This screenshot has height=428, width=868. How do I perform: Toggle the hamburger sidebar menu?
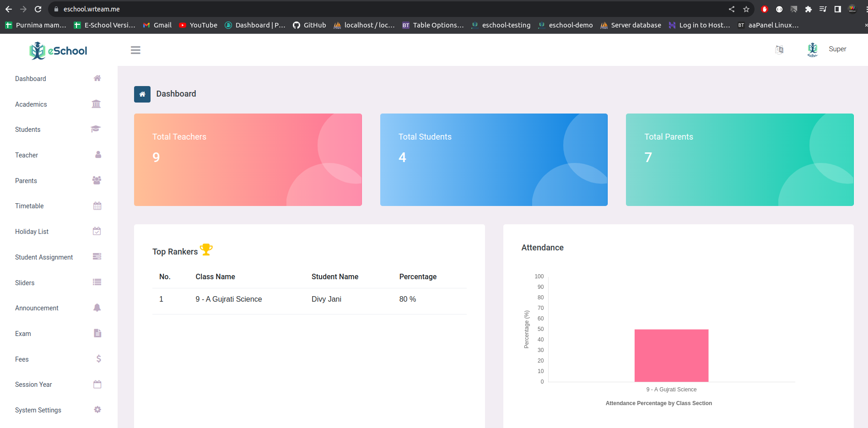point(135,50)
